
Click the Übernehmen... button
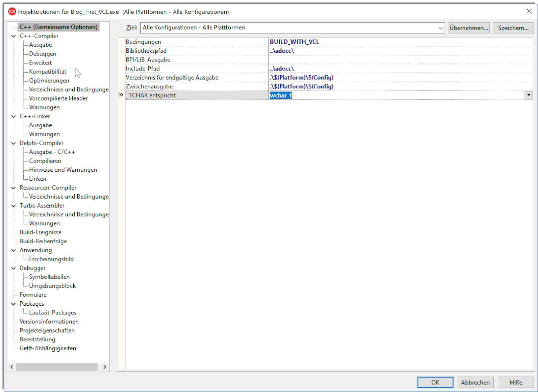(469, 28)
